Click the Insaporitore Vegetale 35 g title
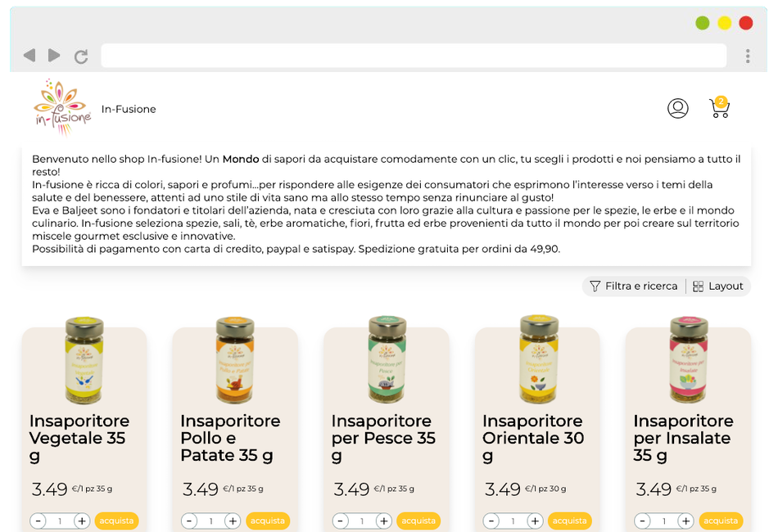Viewport: 778px width, 532px height. [x=79, y=439]
